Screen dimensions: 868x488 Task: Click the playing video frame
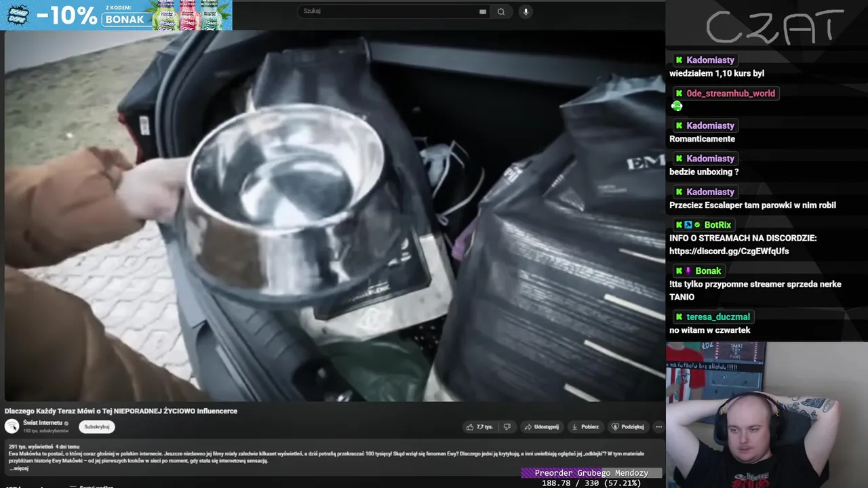(334, 216)
